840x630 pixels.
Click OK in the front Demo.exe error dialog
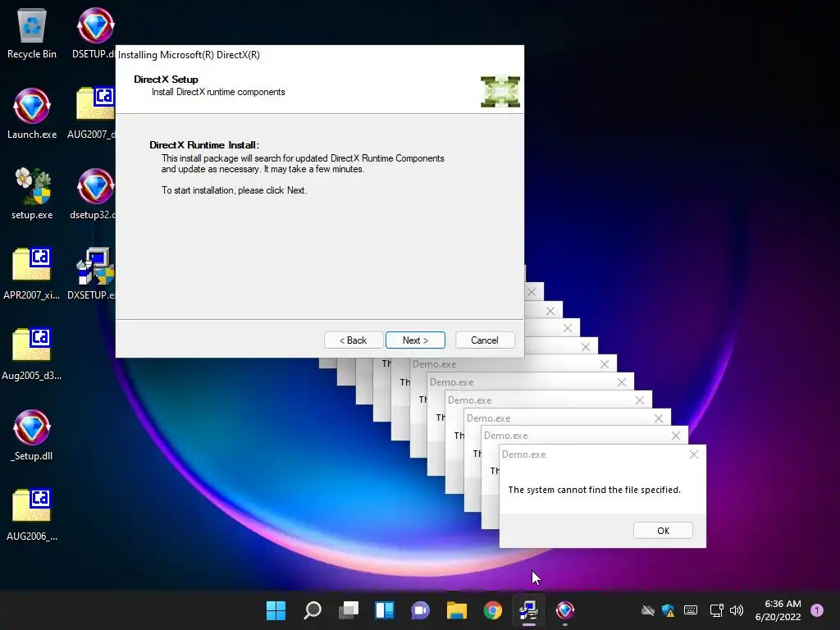(x=663, y=531)
